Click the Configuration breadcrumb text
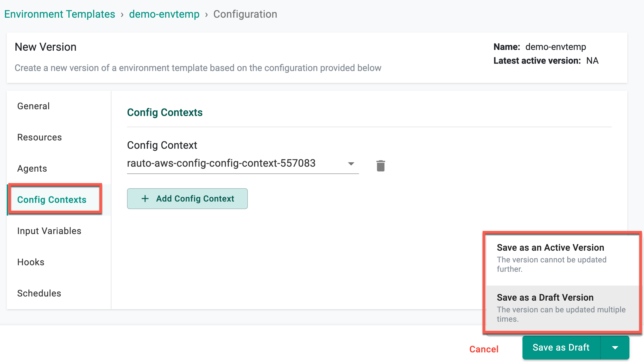 [245, 14]
